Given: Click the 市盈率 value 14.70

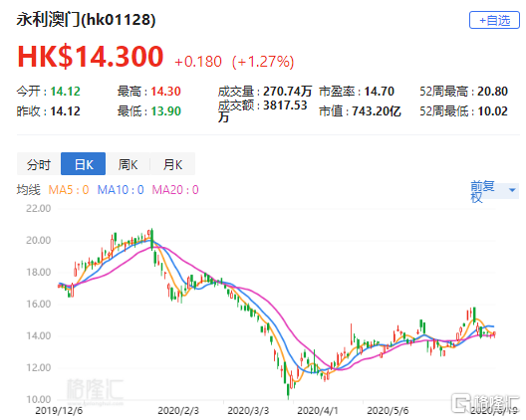Looking at the screenshot, I should tap(380, 92).
